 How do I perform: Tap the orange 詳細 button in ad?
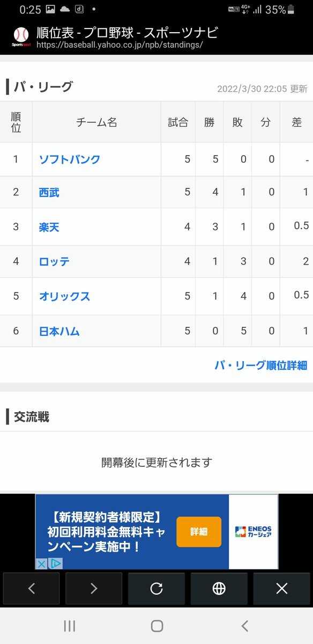pos(199,532)
